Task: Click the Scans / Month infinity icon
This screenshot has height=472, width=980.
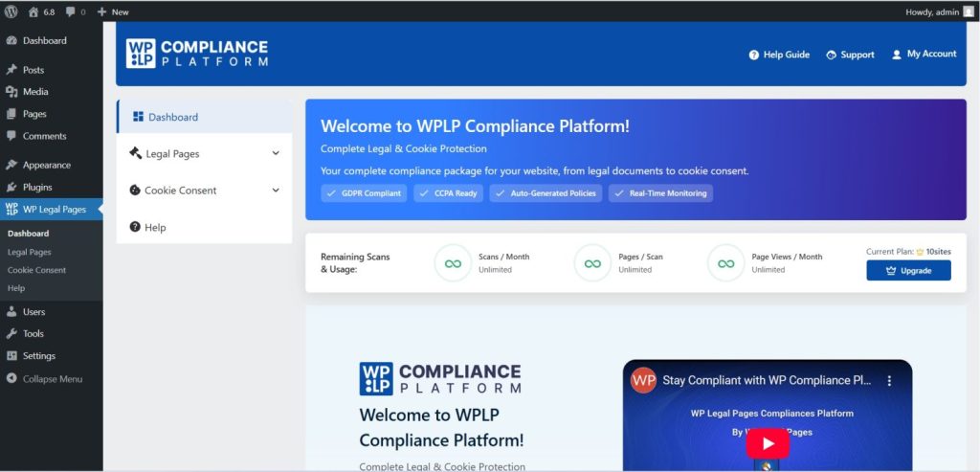Action: [453, 263]
